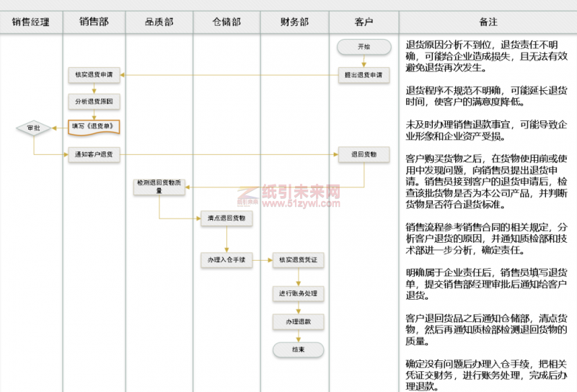Select the 清点退回货物 process box
Image resolution: width=577 pixels, height=392 pixels.
pyautogui.click(x=226, y=218)
